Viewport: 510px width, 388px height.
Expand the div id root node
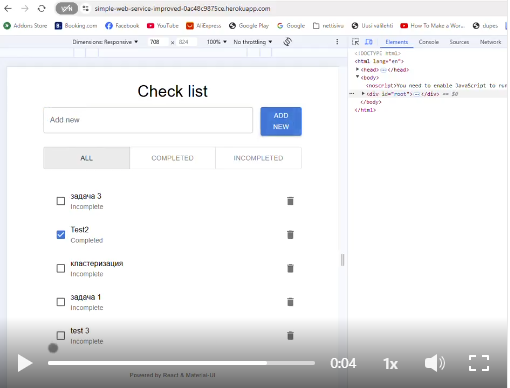click(x=363, y=94)
